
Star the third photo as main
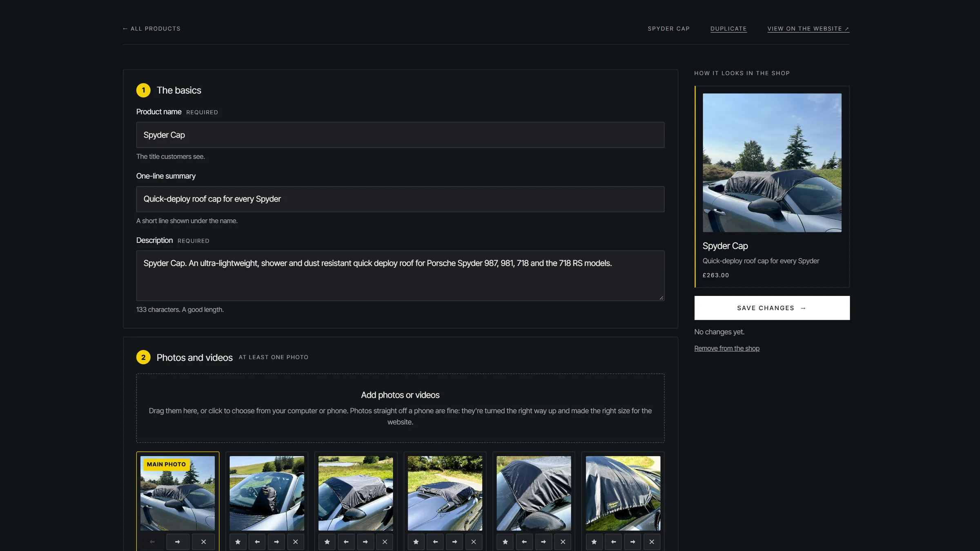[x=327, y=542]
